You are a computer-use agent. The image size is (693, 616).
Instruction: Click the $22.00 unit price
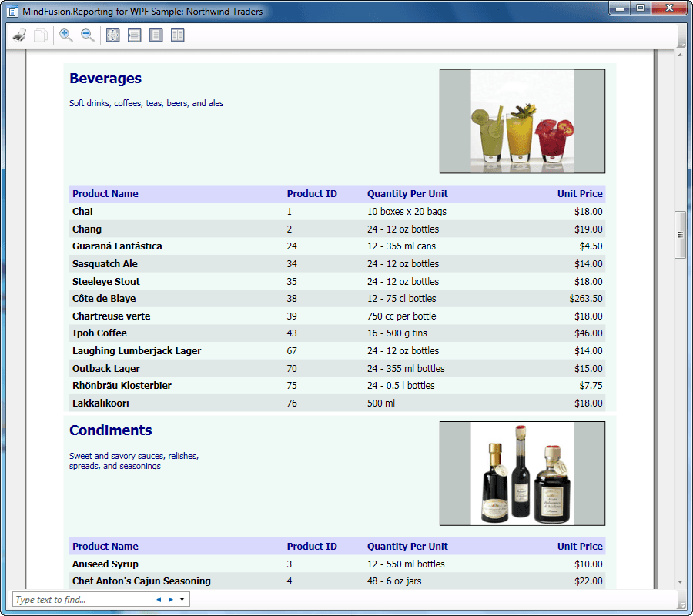(588, 581)
